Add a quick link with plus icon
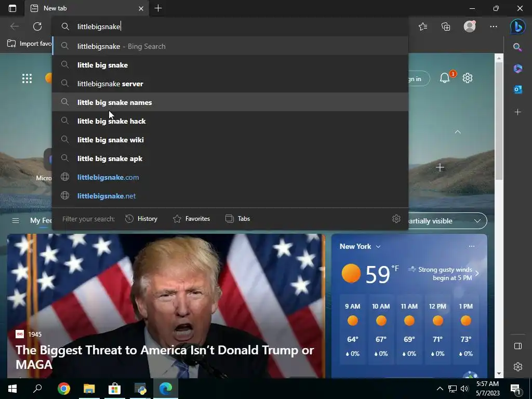This screenshot has width=532, height=399. pos(440,167)
